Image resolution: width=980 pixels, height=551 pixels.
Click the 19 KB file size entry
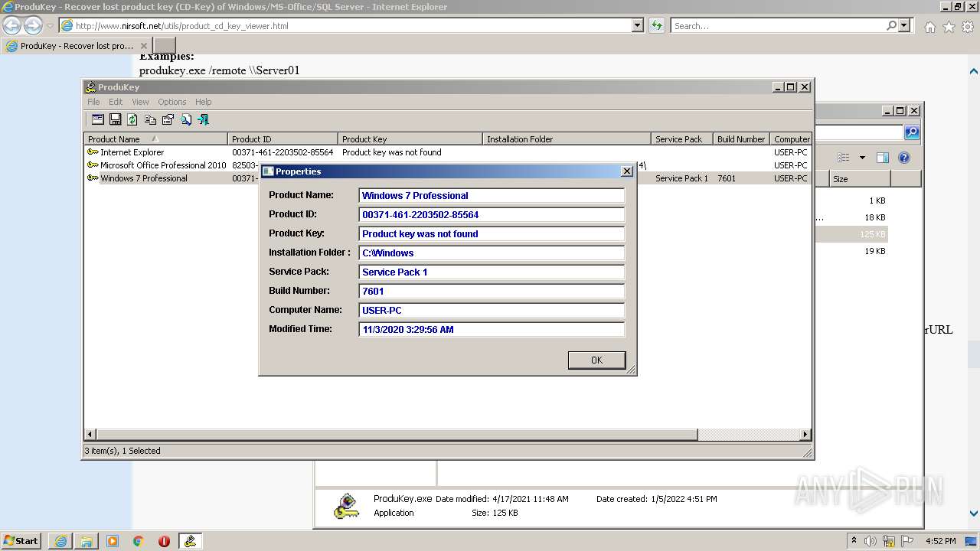[x=874, y=251]
